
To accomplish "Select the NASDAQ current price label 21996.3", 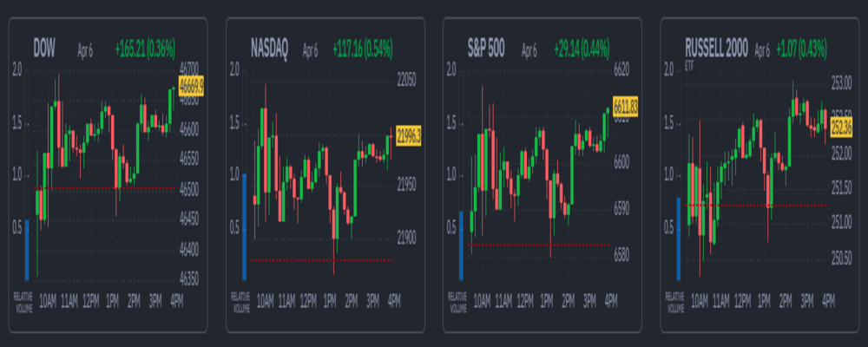I will [x=409, y=135].
